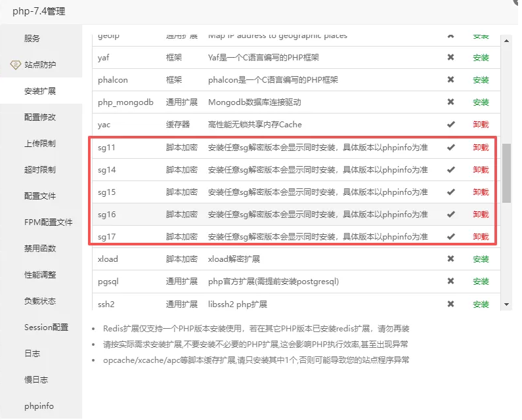Screen dimensions: 522x420
Task: Uninstall the sg14 extension
Action: [x=481, y=170]
